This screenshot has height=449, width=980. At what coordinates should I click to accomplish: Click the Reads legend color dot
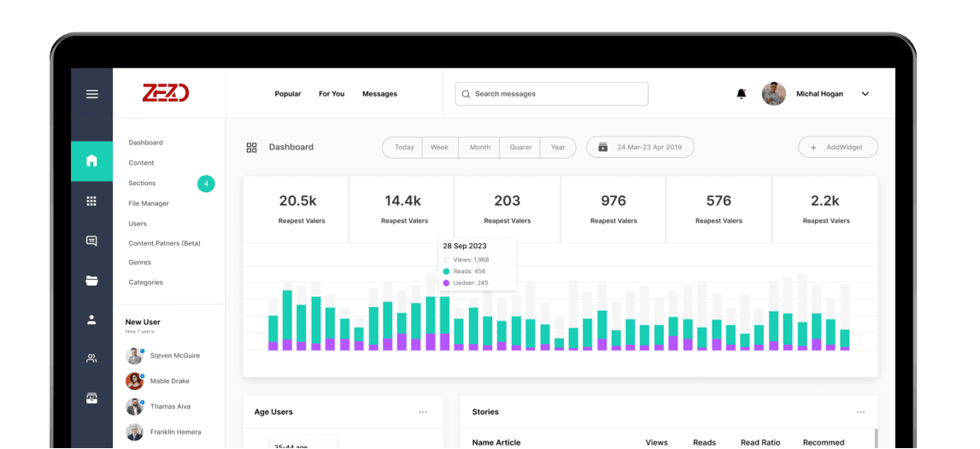coord(446,271)
